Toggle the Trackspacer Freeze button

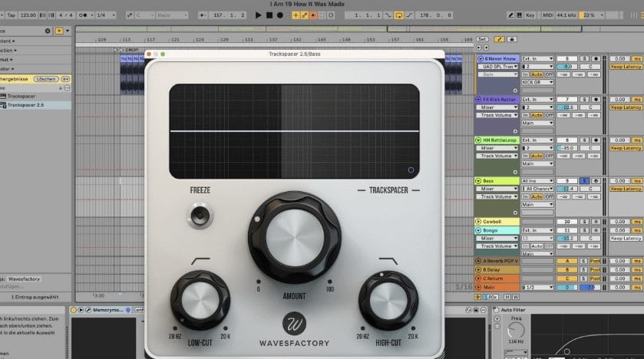(x=200, y=215)
